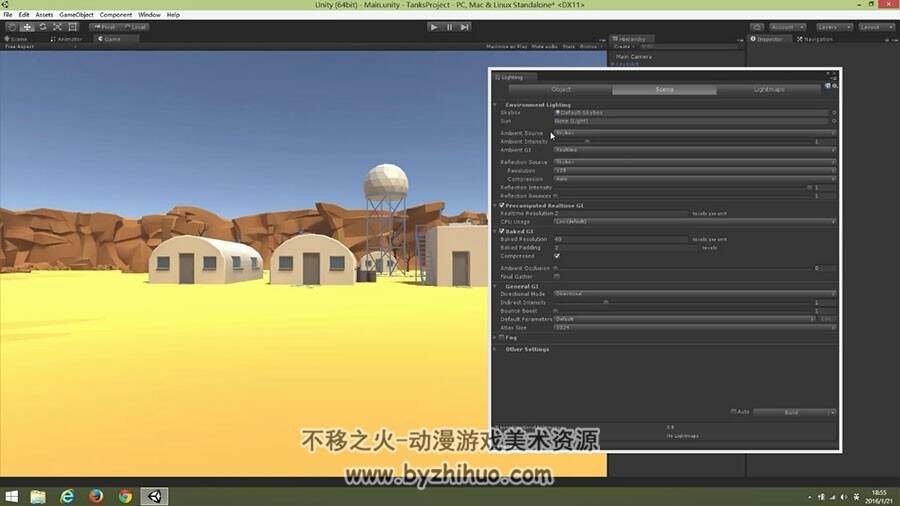Open the Ambient GI dropdown
The image size is (900, 506).
coord(695,150)
